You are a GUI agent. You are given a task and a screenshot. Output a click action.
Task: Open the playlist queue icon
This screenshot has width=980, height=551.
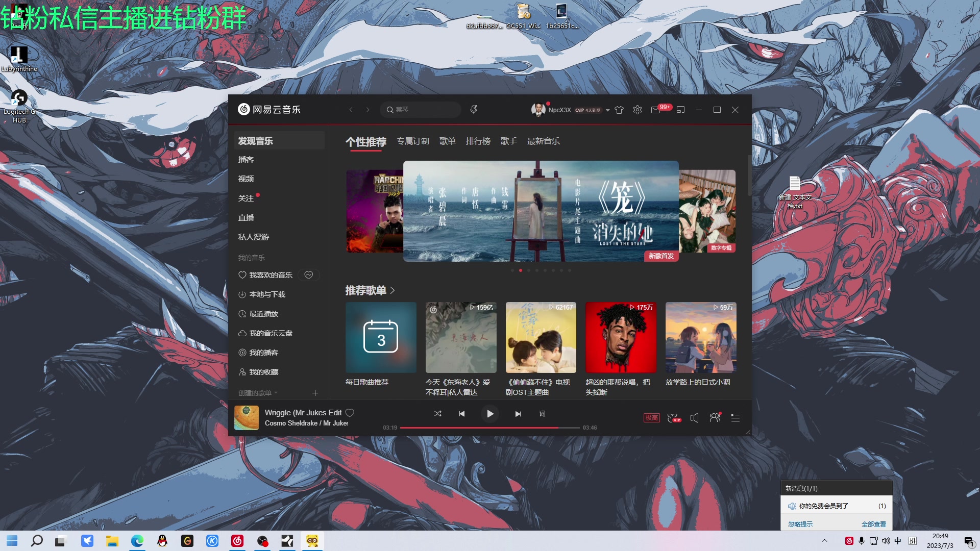[x=736, y=417]
